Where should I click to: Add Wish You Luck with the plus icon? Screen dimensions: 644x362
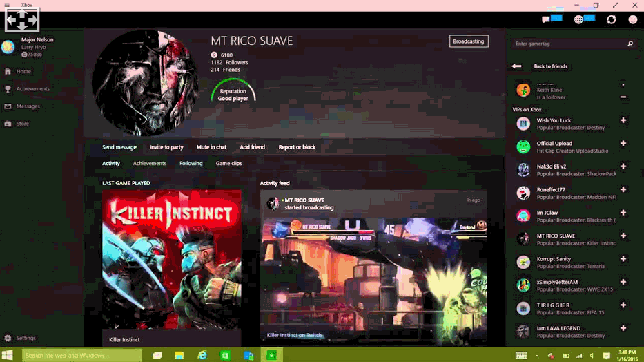[623, 120]
